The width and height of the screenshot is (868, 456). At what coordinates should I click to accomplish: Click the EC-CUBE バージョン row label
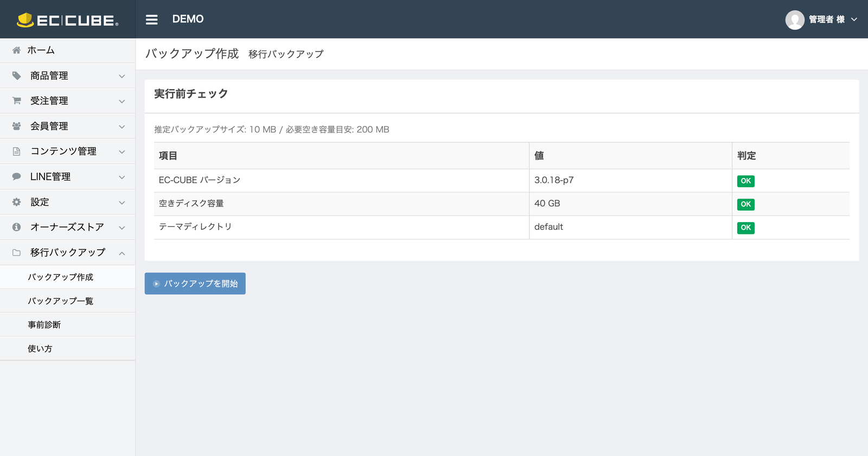pos(200,180)
